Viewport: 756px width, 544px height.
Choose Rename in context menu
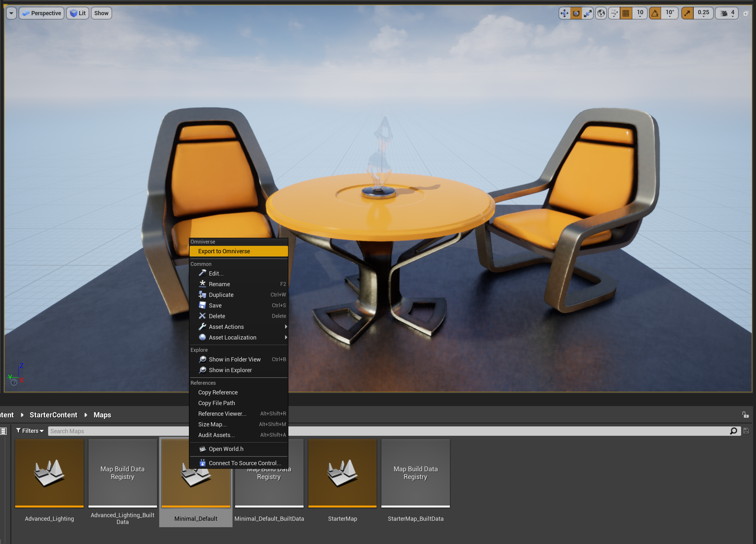239,284
